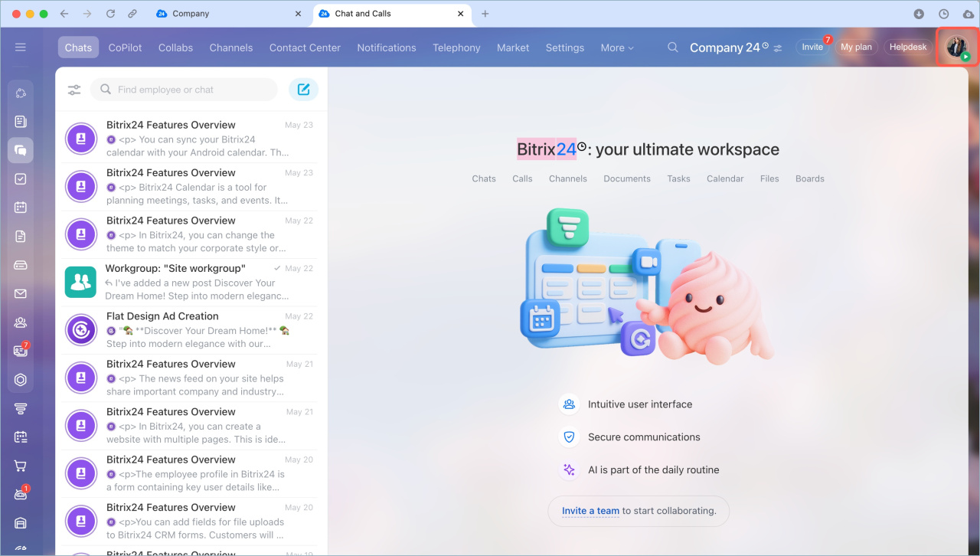Open Calendar from the left sidebar

pos(21,208)
